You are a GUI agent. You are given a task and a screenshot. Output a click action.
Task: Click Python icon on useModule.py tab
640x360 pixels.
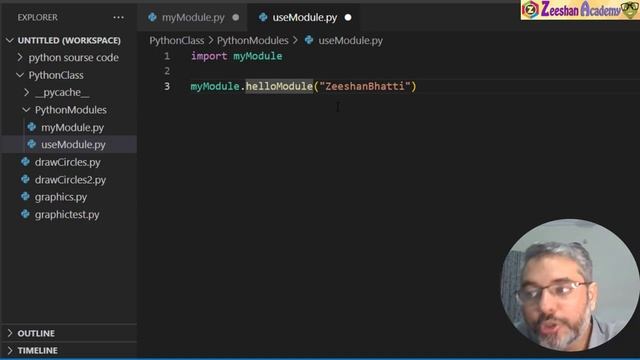263,17
